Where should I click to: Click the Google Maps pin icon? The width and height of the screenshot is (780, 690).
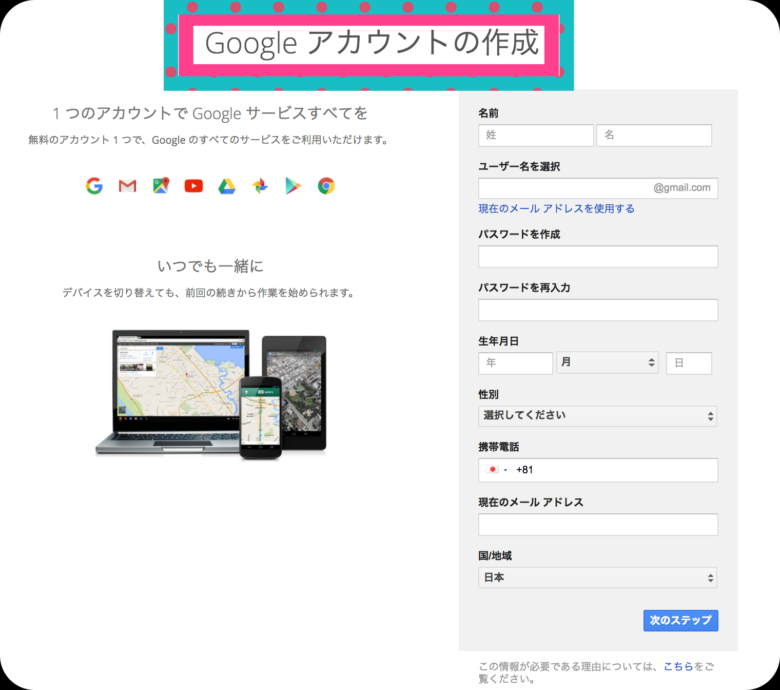(161, 186)
